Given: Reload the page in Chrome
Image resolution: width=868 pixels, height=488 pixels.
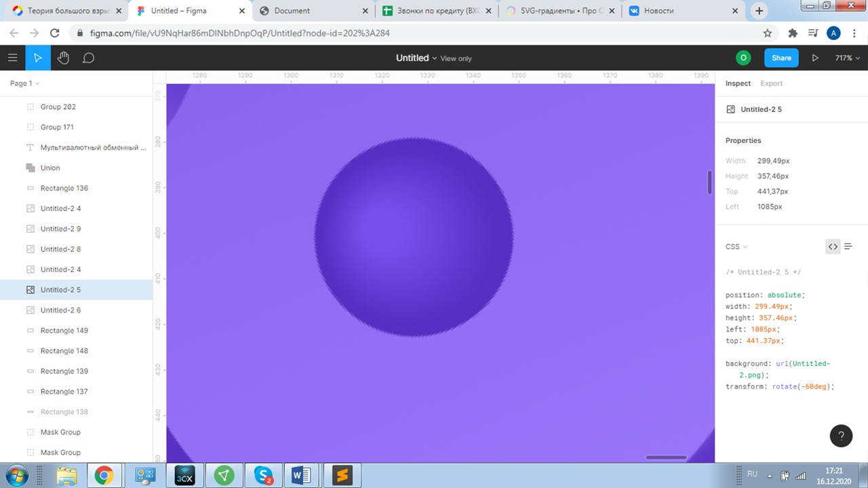Looking at the screenshot, I should pos(55,33).
